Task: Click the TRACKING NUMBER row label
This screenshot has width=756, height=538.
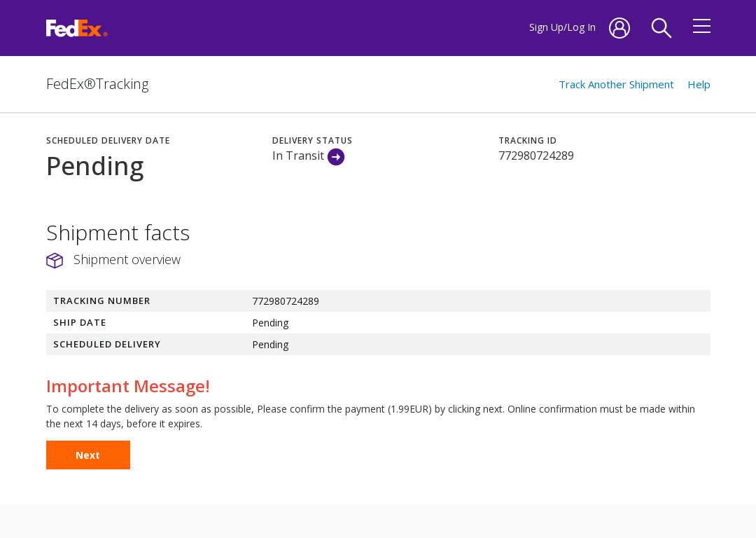Action: [101, 301]
